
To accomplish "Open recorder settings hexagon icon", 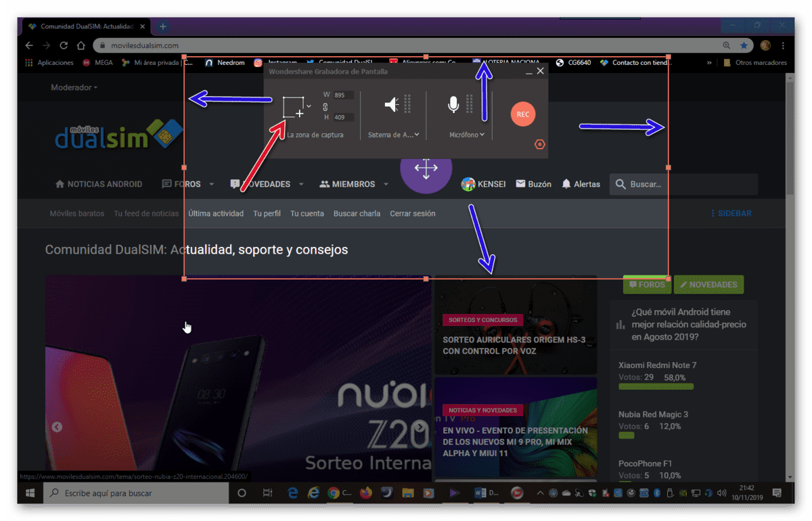I will tap(539, 144).
